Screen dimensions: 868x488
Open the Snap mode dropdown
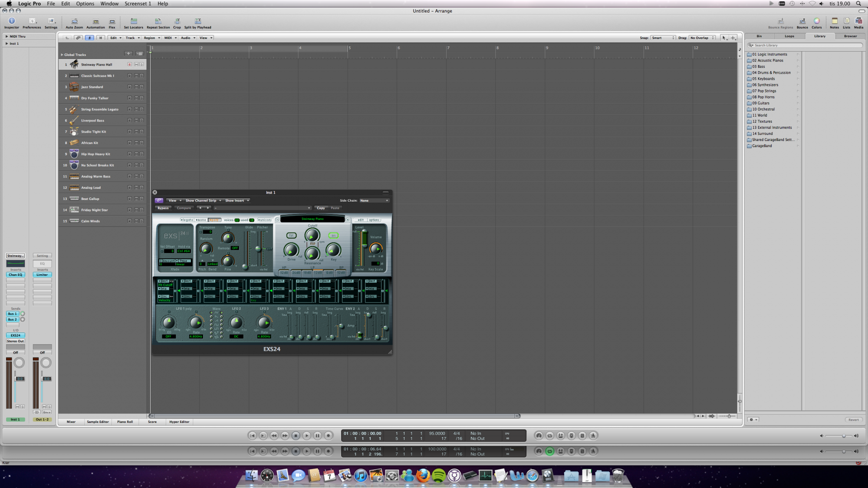663,38
